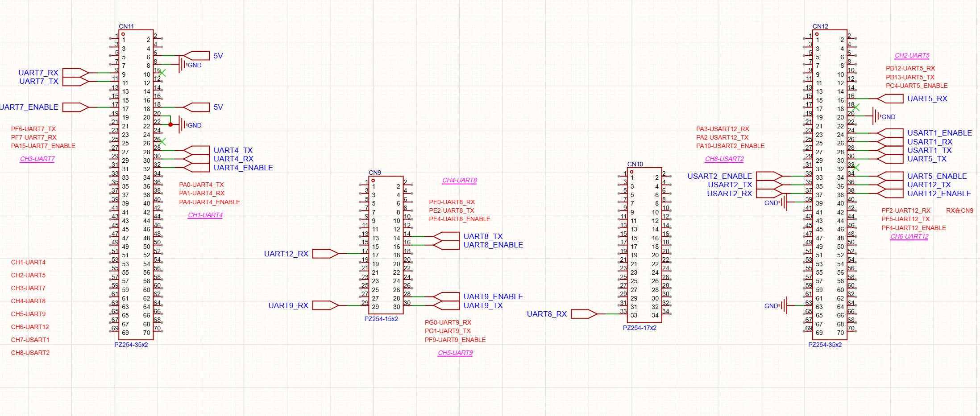Click the red junction dot near CN11 pin 22

click(170, 124)
